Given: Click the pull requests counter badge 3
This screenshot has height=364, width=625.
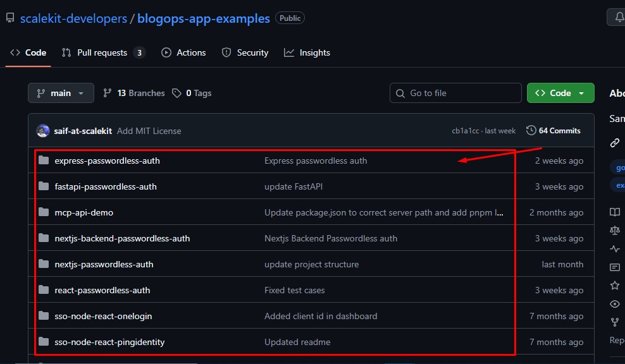Looking at the screenshot, I should click(139, 52).
